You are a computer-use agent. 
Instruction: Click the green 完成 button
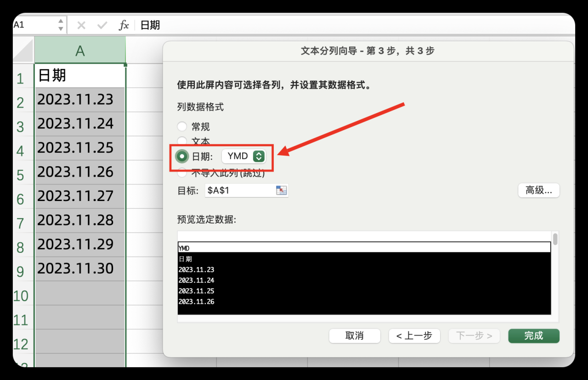(534, 336)
